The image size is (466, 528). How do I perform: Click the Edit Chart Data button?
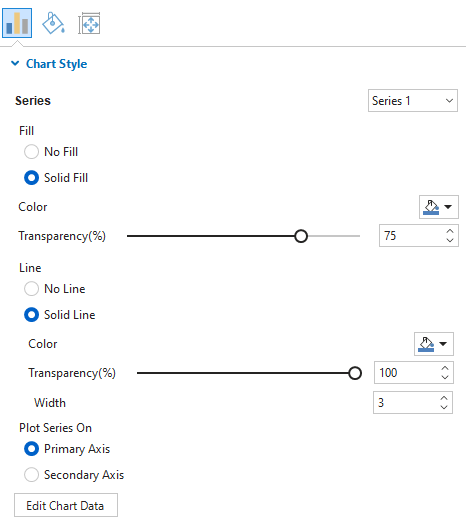pos(66,505)
